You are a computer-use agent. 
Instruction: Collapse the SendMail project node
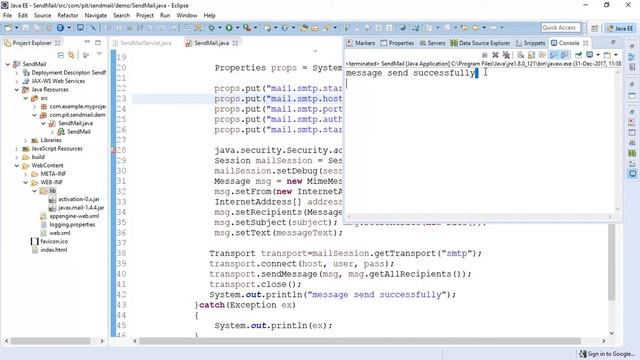click(x=8, y=64)
